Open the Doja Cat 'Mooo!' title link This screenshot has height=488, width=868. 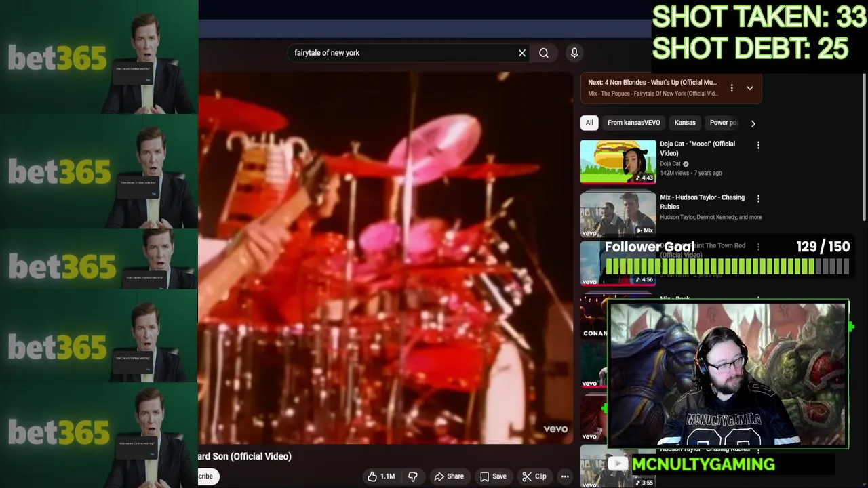click(697, 148)
